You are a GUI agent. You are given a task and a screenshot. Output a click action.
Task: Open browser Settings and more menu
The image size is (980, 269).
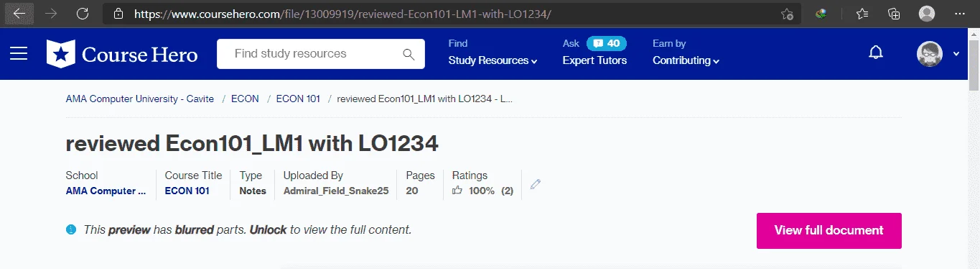coord(960,14)
